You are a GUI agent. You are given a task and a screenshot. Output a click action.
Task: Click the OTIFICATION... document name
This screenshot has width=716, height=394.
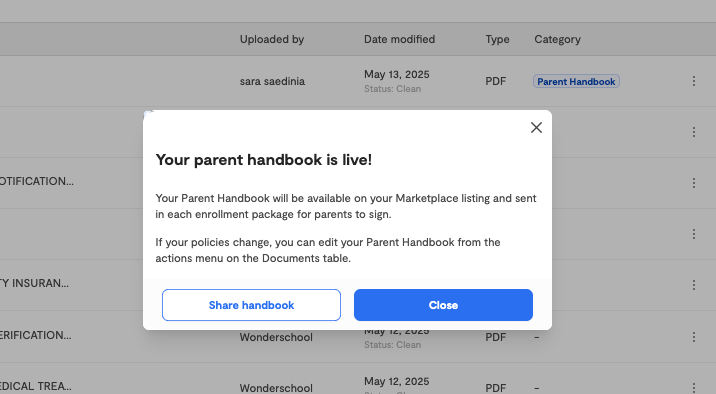(37, 181)
